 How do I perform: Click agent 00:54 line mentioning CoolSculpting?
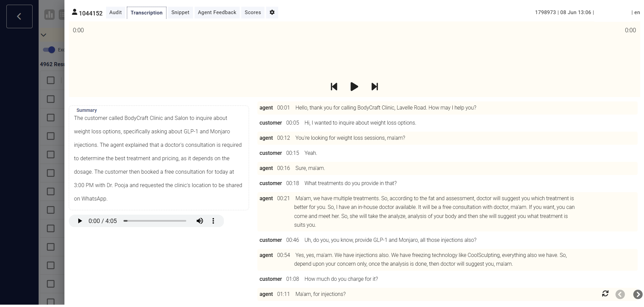click(447, 260)
